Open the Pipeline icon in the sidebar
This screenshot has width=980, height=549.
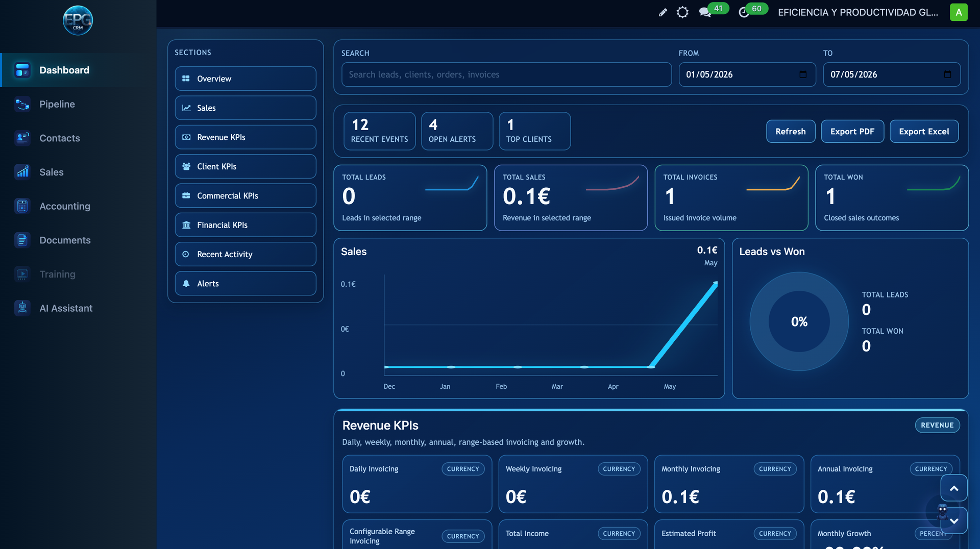click(22, 104)
